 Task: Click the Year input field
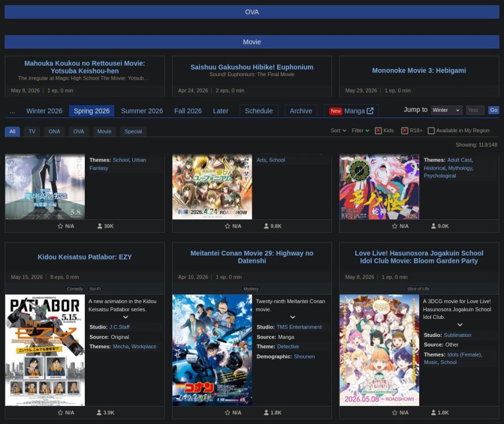point(475,110)
